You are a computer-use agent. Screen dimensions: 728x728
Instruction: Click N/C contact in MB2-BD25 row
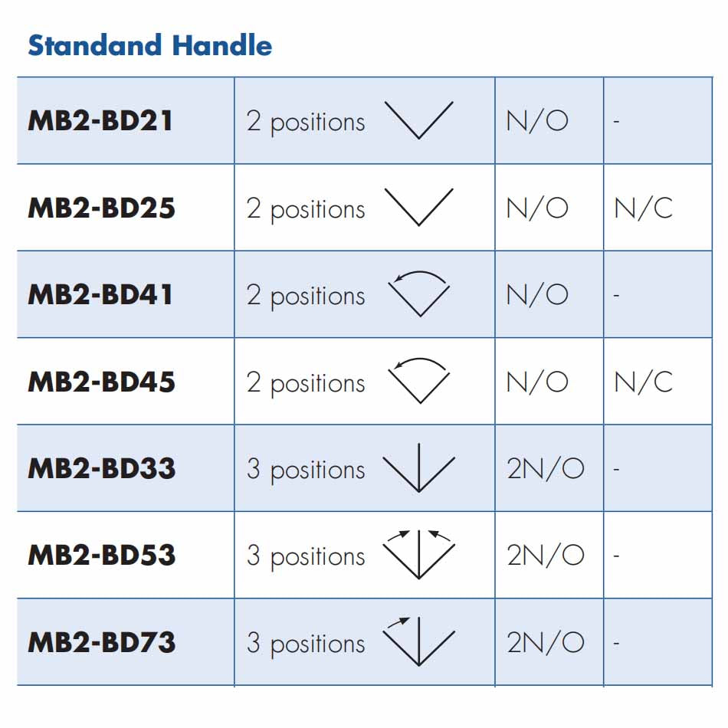643,208
